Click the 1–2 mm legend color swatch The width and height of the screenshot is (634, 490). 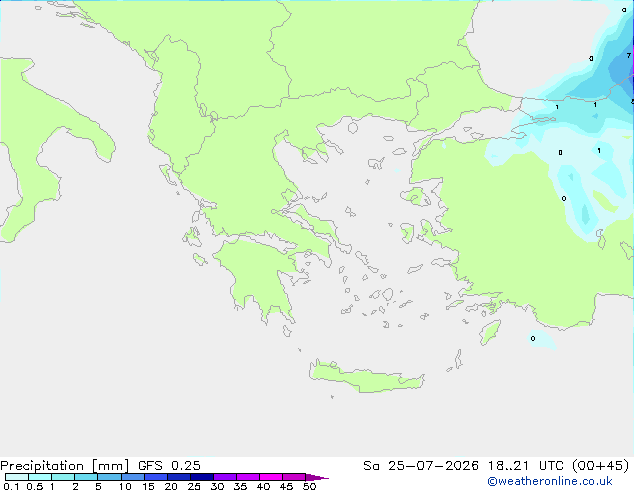pos(63,477)
